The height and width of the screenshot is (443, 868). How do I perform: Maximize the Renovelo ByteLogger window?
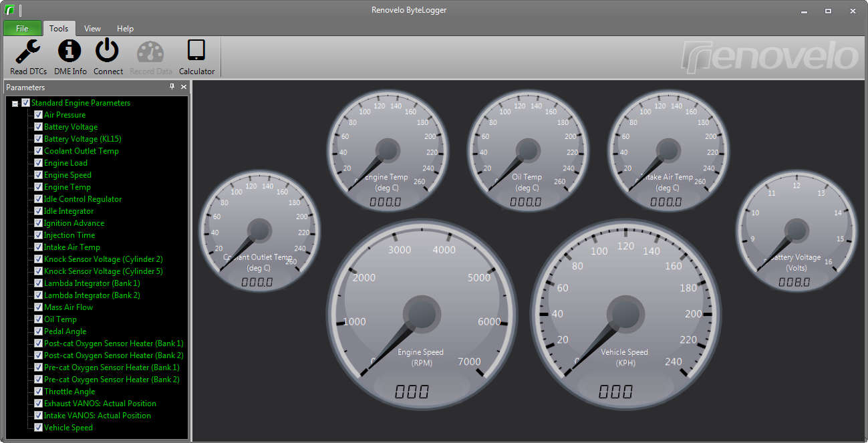828,11
